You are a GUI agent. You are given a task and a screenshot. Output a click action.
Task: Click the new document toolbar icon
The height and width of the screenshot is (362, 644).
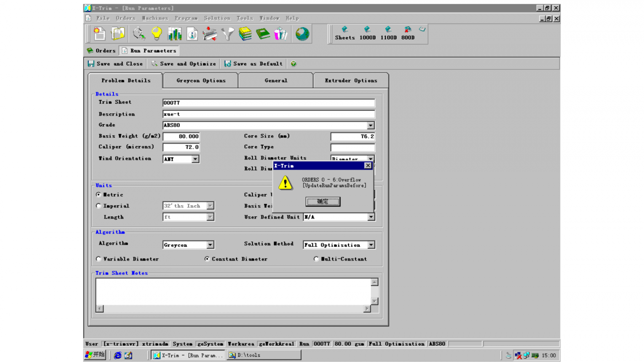tap(99, 34)
